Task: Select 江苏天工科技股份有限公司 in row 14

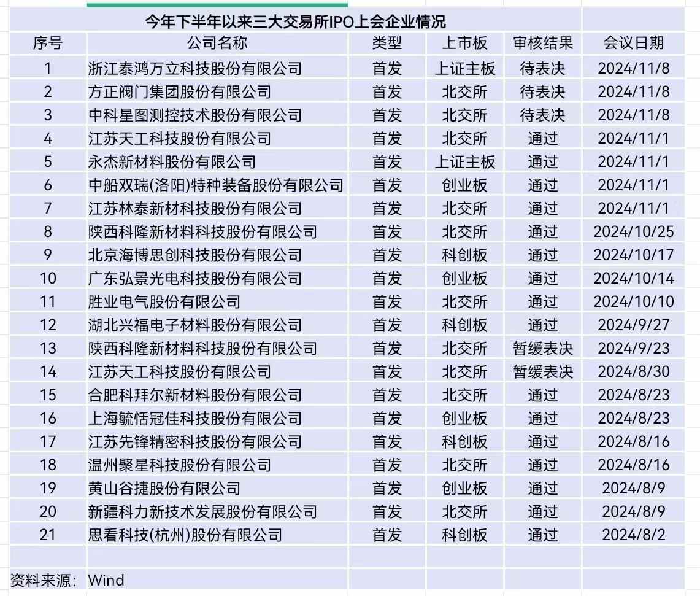Action: tap(217, 371)
